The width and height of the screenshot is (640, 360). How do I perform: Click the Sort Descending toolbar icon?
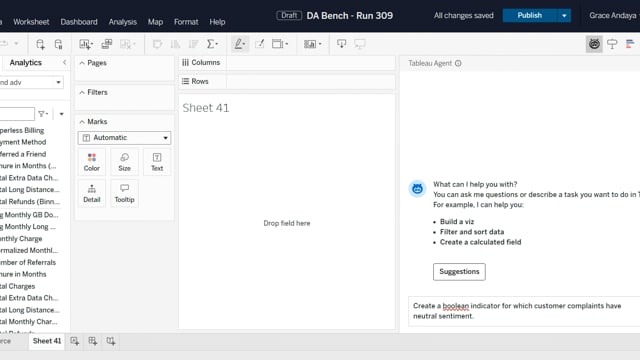193,44
